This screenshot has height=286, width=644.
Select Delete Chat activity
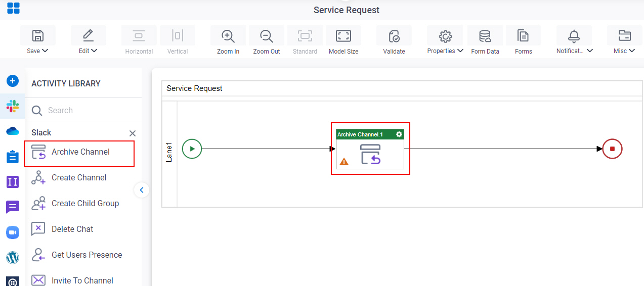[72, 229]
